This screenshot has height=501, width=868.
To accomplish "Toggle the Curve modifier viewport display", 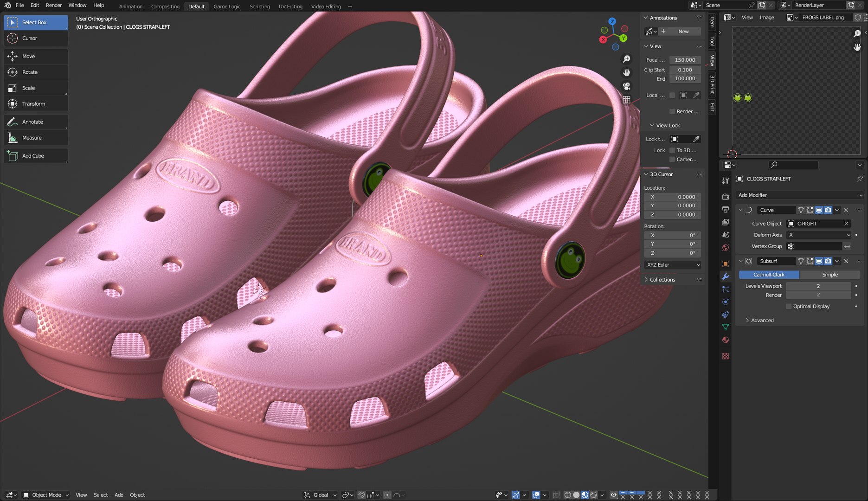I will click(x=819, y=210).
